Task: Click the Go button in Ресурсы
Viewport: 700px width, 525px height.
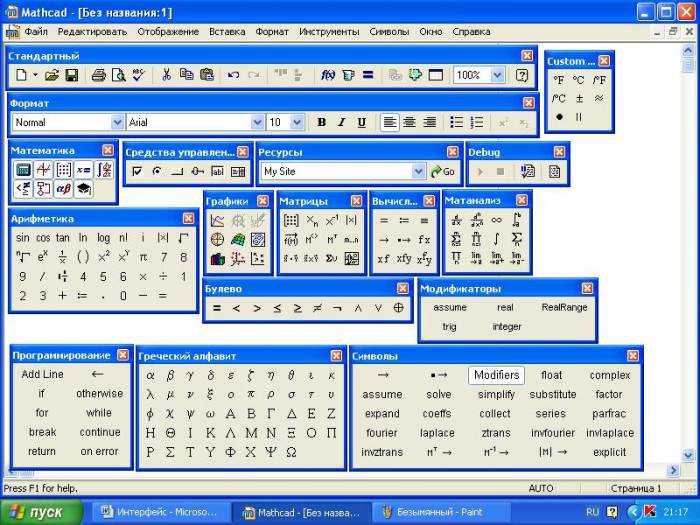Action: (x=442, y=171)
